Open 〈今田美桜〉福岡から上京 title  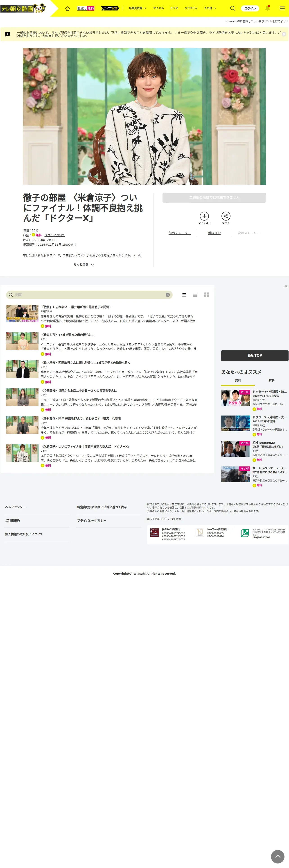click(x=79, y=391)
